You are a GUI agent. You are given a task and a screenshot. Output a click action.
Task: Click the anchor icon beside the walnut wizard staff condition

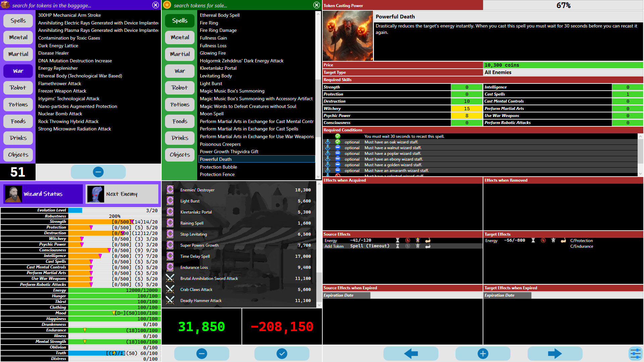point(328,147)
